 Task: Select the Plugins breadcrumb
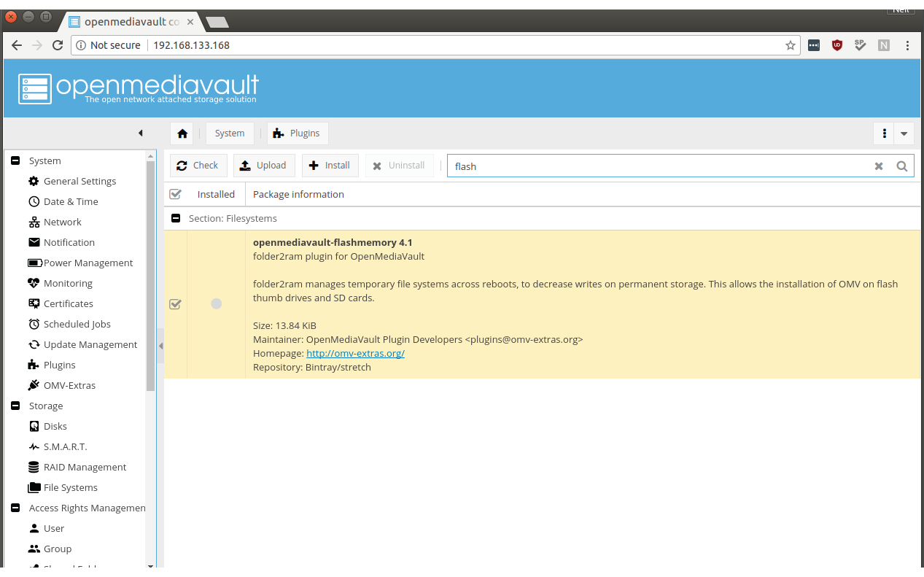pyautogui.click(x=298, y=133)
